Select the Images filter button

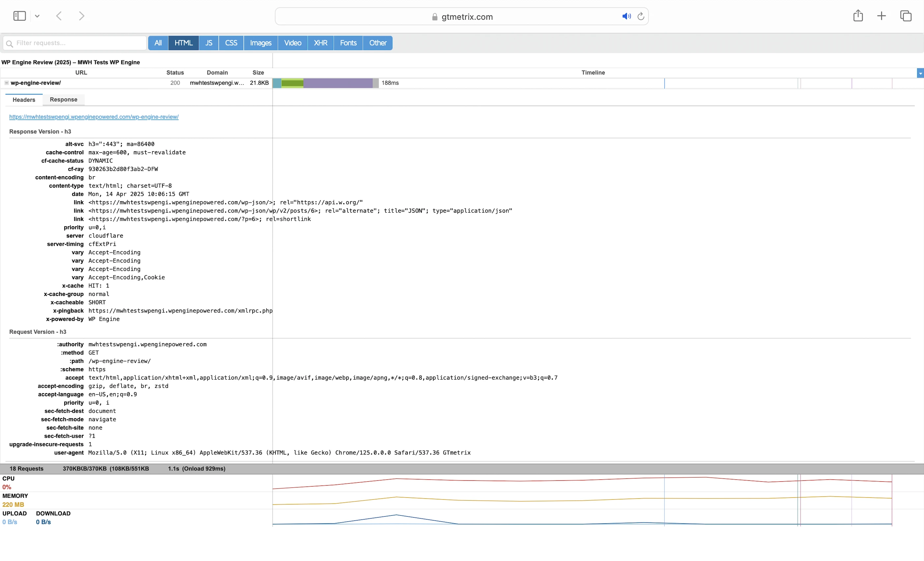[261, 43]
